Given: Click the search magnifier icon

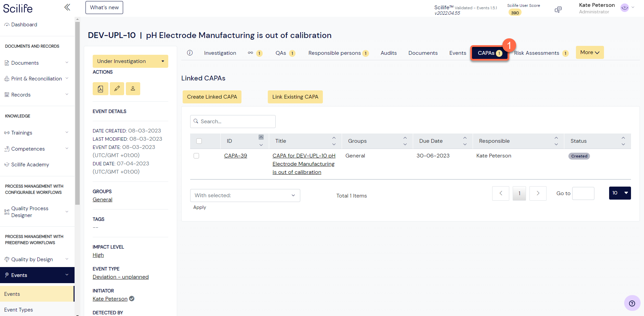Looking at the screenshot, I should coord(196,121).
